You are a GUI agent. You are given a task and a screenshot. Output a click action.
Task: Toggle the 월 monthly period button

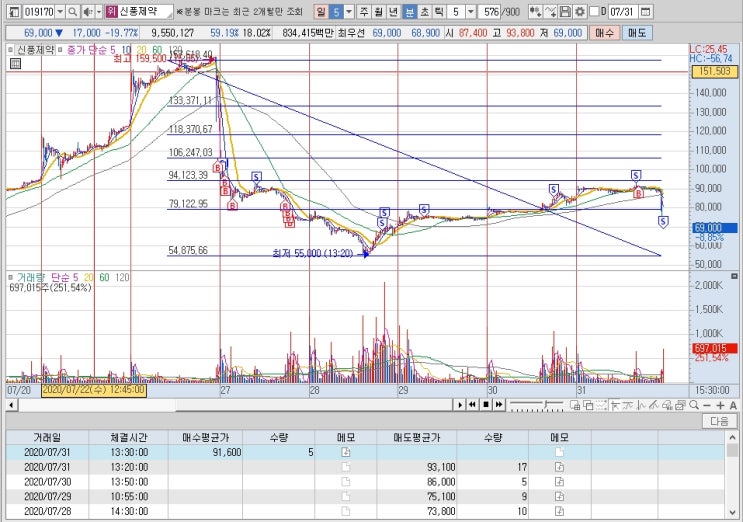(x=379, y=12)
